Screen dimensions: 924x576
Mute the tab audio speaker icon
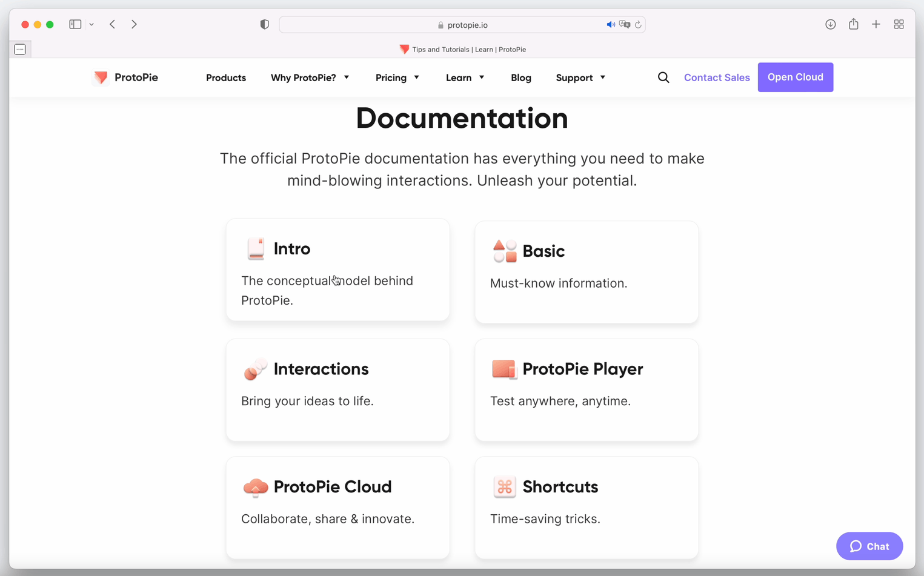click(x=611, y=25)
